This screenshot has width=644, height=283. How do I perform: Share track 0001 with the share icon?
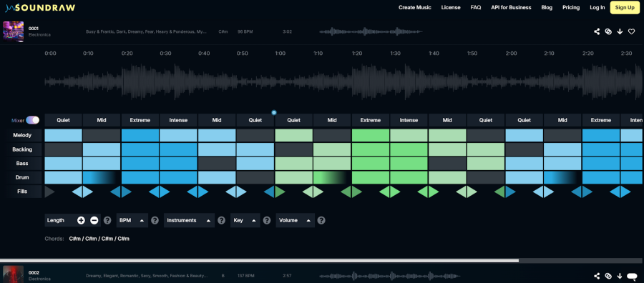tap(597, 31)
